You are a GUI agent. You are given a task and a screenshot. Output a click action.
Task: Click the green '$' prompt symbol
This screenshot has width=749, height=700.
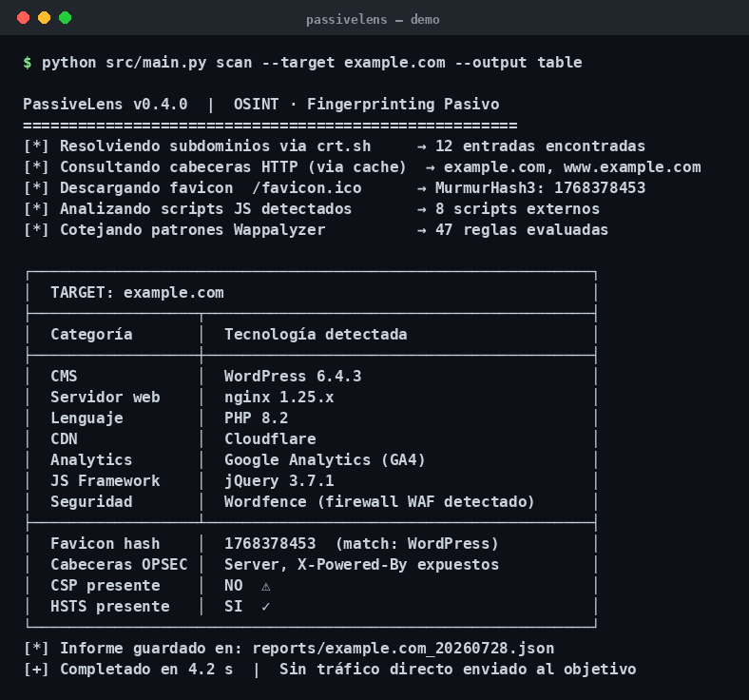[28, 63]
